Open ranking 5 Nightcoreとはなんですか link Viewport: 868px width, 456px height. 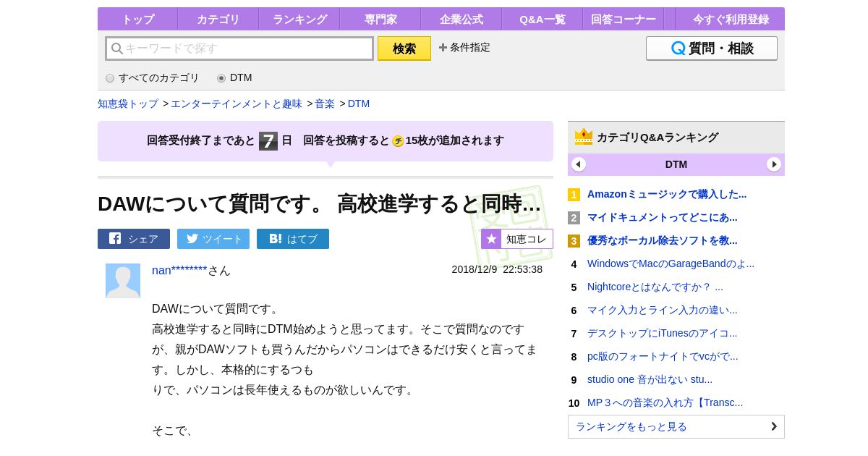[x=655, y=287]
